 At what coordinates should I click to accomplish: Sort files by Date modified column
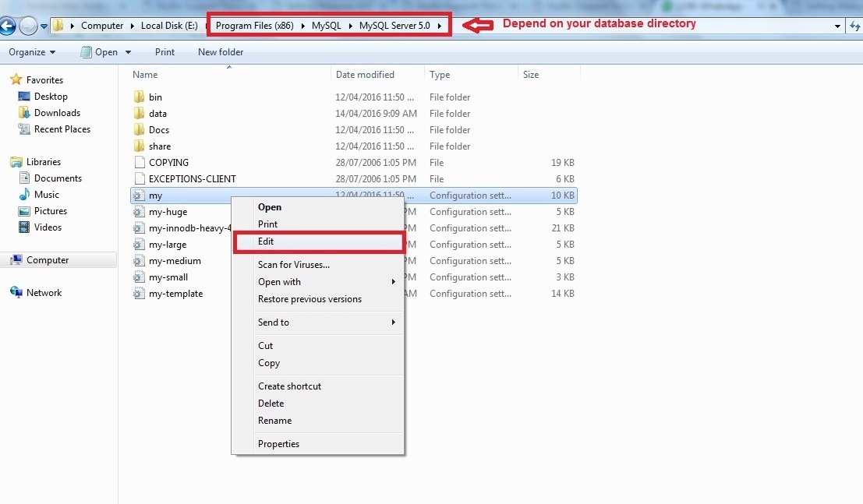pyautogui.click(x=365, y=75)
